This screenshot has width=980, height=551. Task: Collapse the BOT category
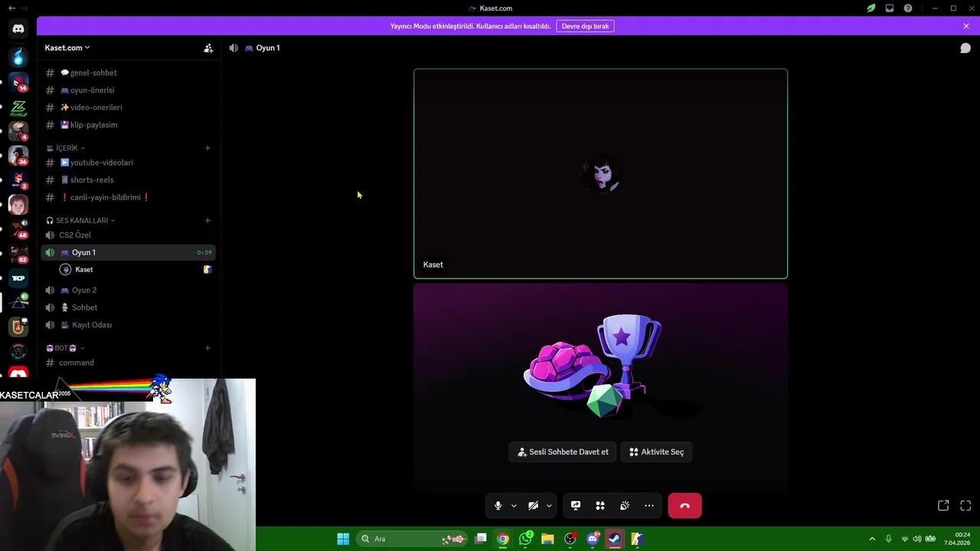click(65, 348)
